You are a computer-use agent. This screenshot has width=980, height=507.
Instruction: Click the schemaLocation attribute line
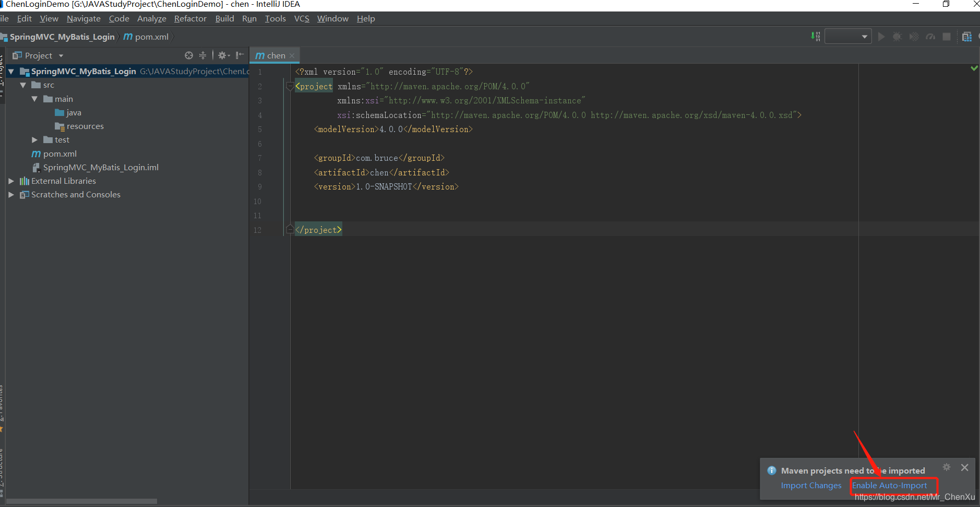pos(569,115)
